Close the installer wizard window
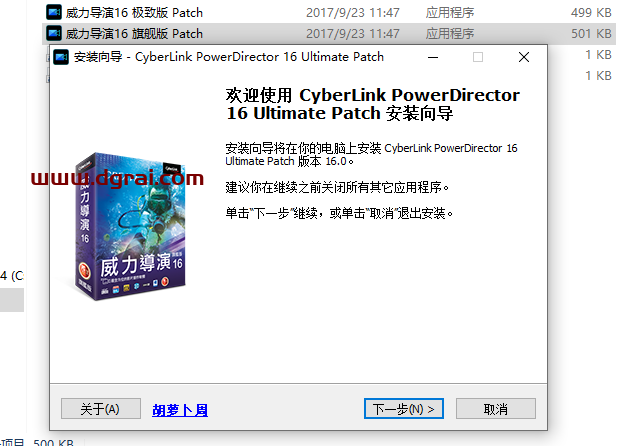Viewport: 642px width, 446px height. pyautogui.click(x=524, y=57)
